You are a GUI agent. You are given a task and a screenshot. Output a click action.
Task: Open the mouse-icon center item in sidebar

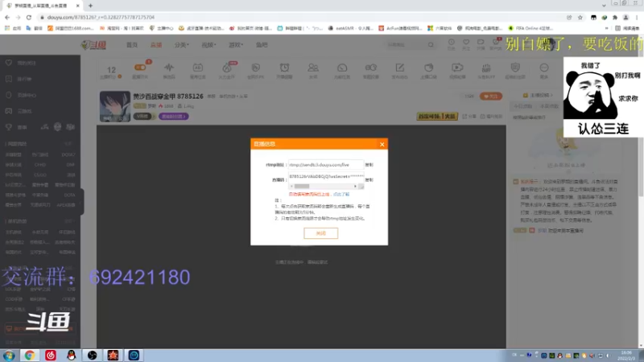tap(21, 95)
